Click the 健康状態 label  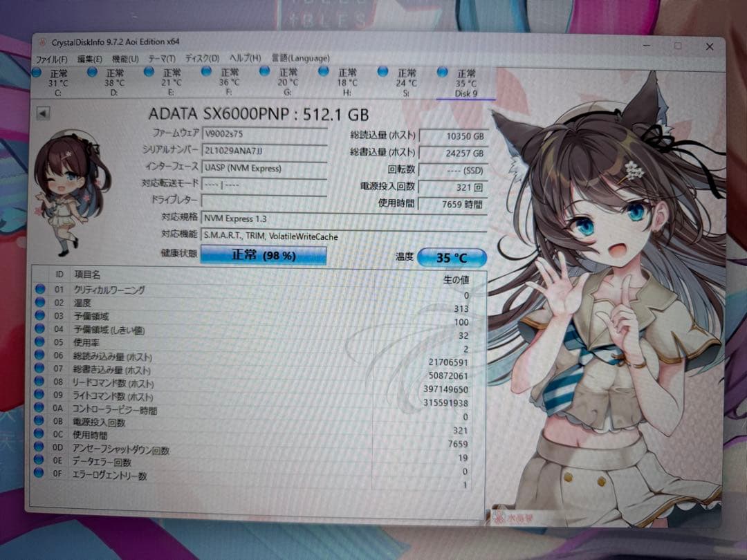[178, 253]
